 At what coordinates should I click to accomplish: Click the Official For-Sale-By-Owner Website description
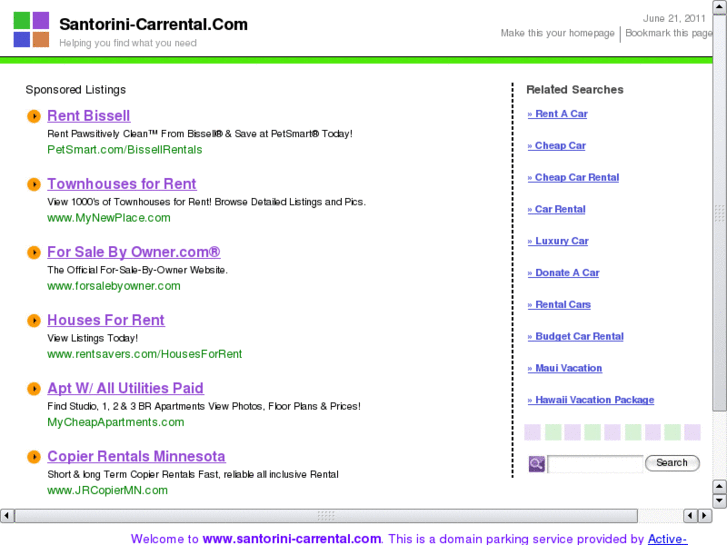click(137, 270)
